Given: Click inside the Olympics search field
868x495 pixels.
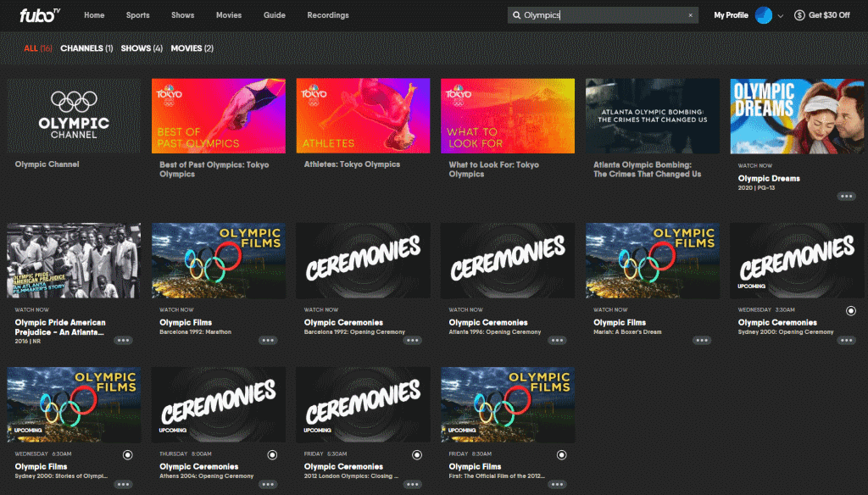Looking at the screenshot, I should 603,15.
